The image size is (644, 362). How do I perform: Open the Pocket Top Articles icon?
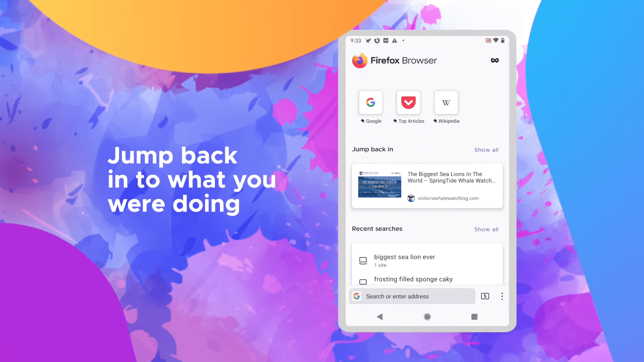click(408, 102)
